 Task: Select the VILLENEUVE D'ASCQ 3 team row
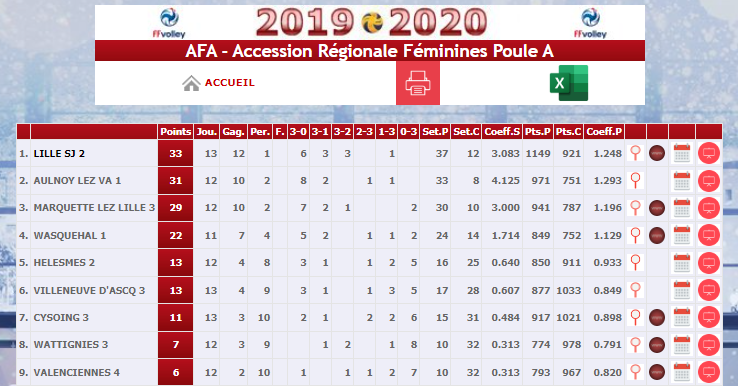pyautogui.click(x=369, y=290)
